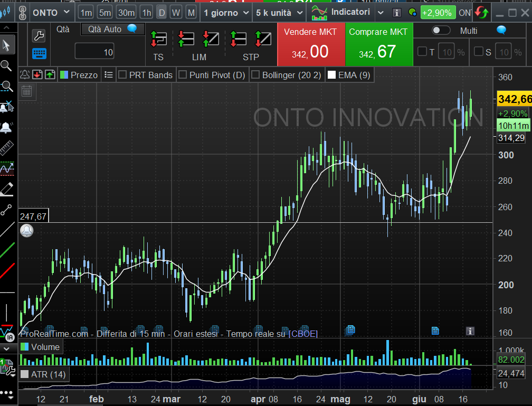
Task: Enable the PRT Bands checkbox
Action: pos(122,74)
